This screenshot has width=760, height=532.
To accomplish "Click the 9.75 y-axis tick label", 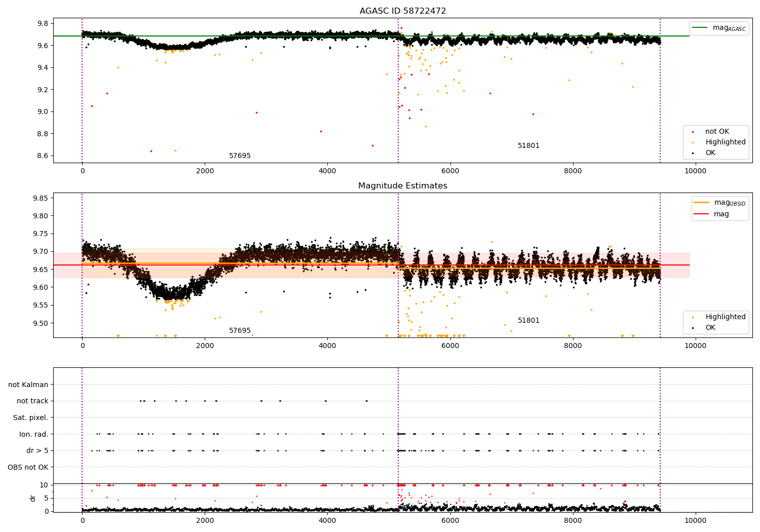I will point(40,234).
